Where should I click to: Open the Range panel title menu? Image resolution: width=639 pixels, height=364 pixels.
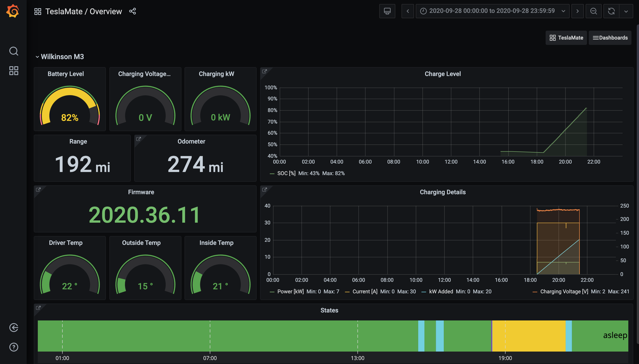(x=78, y=141)
